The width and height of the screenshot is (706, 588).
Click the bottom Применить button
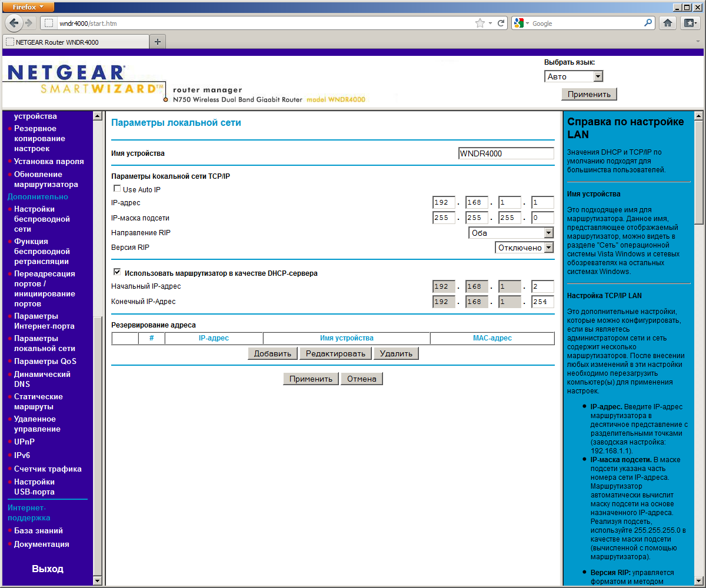click(311, 379)
